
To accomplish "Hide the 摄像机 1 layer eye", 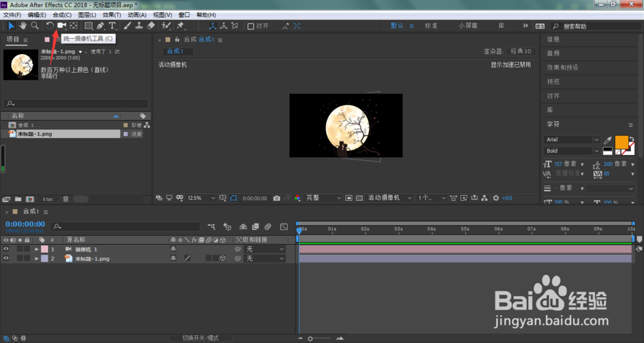I will (x=6, y=249).
